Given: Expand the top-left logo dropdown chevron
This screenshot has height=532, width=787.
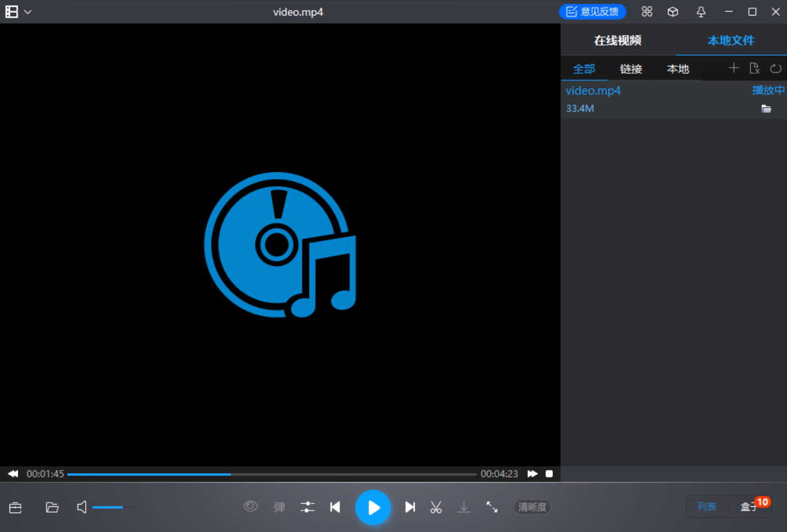Looking at the screenshot, I should pyautogui.click(x=27, y=11).
